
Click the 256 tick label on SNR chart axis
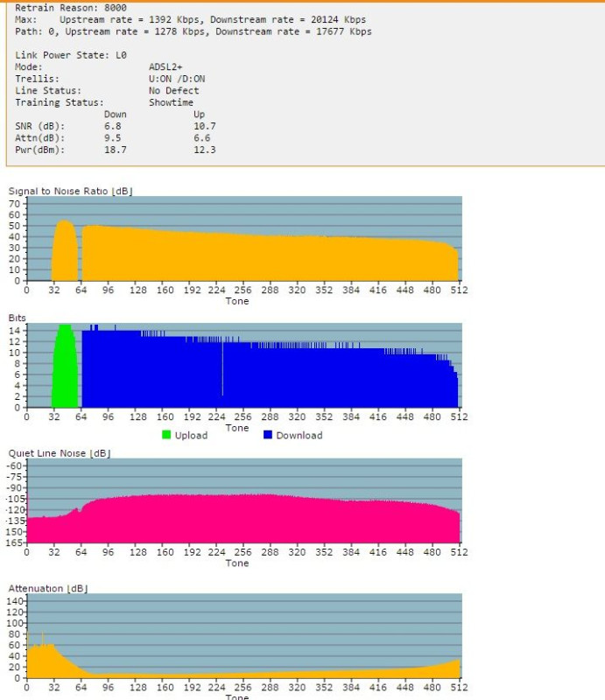[x=243, y=290]
